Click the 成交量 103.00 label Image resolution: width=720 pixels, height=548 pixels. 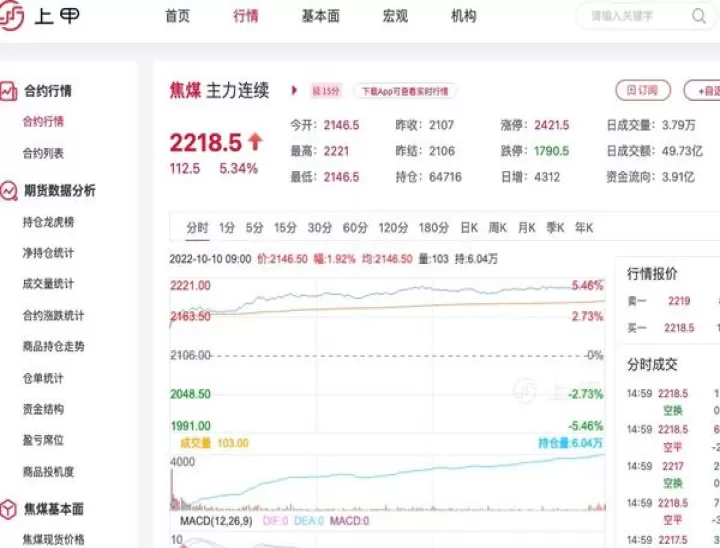pos(214,443)
